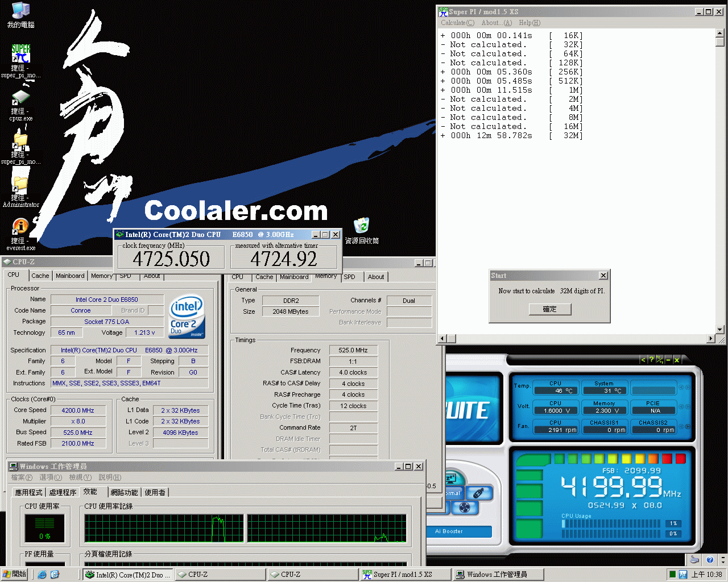The width and height of the screenshot is (728, 582).
Task: Switch to 處理程序 tab in Task Manager
Action: pos(63,492)
